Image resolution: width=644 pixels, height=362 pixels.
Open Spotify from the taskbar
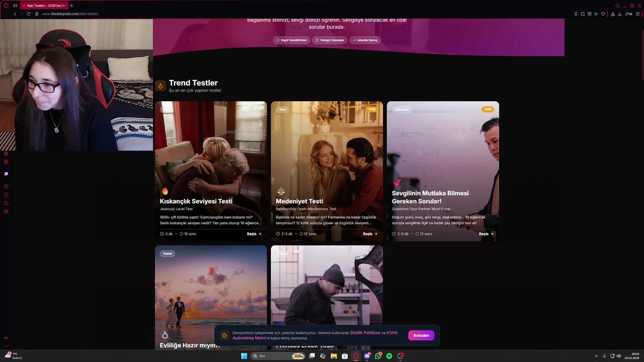[389, 356]
